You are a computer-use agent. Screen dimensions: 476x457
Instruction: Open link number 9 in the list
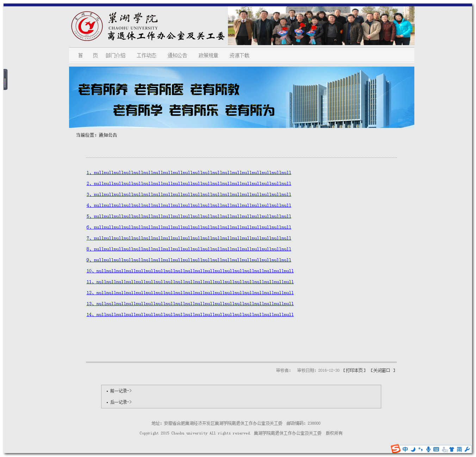click(189, 260)
